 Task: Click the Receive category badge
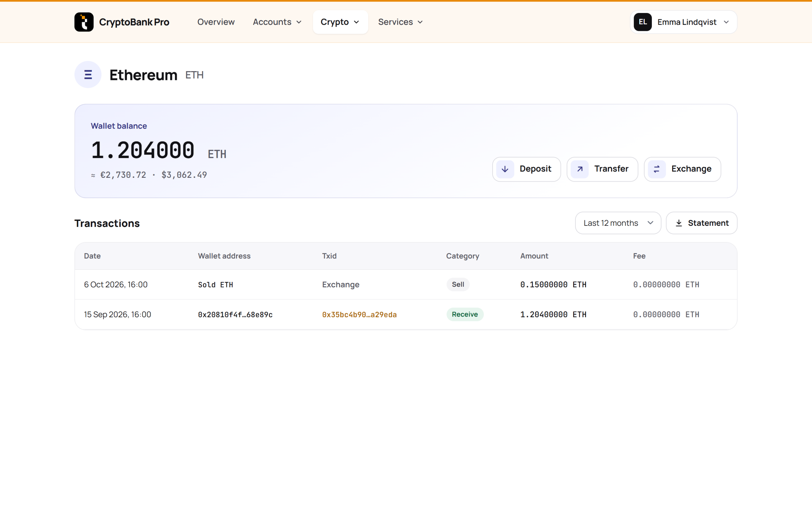point(465,314)
